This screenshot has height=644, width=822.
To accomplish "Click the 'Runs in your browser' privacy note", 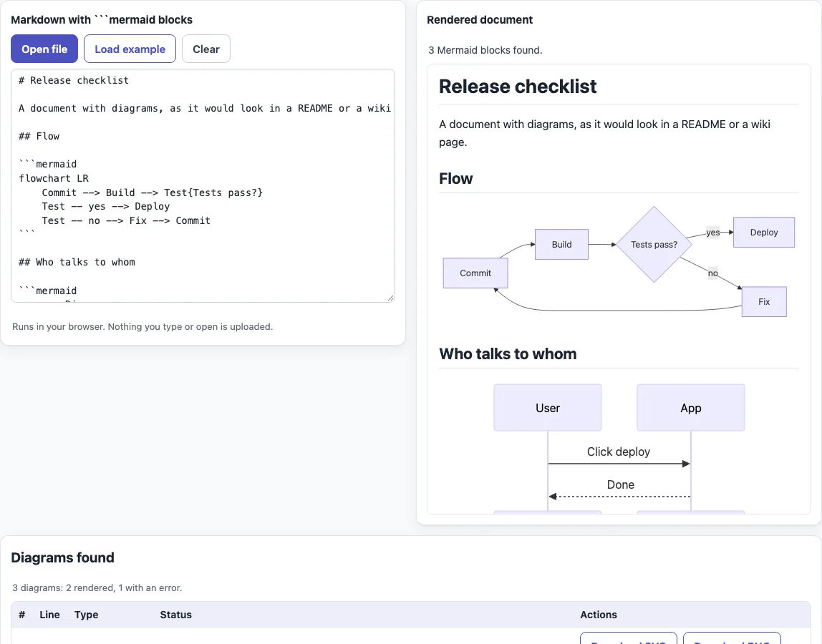I will (x=142, y=326).
